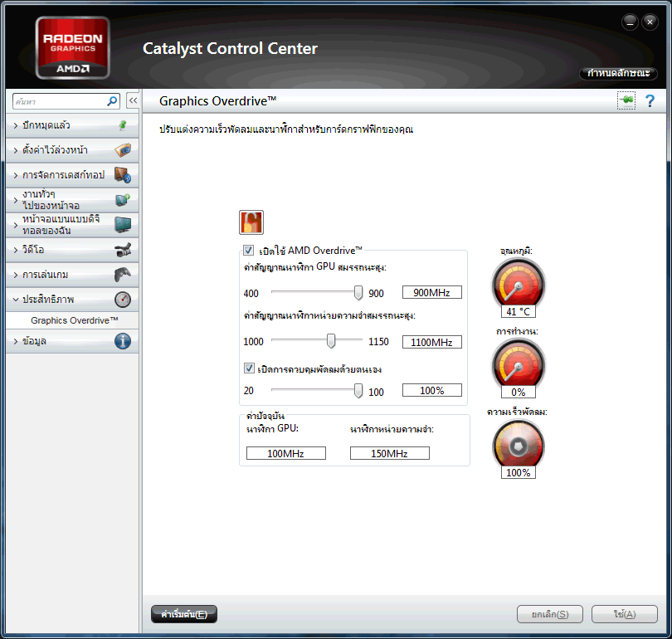Click the search magnifier icon
The height and width of the screenshot is (639, 672).
click(x=112, y=101)
